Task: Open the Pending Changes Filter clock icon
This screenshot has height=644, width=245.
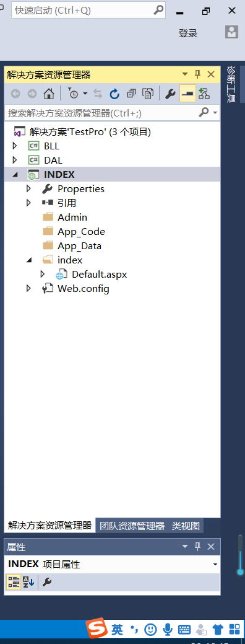Action: click(73, 94)
